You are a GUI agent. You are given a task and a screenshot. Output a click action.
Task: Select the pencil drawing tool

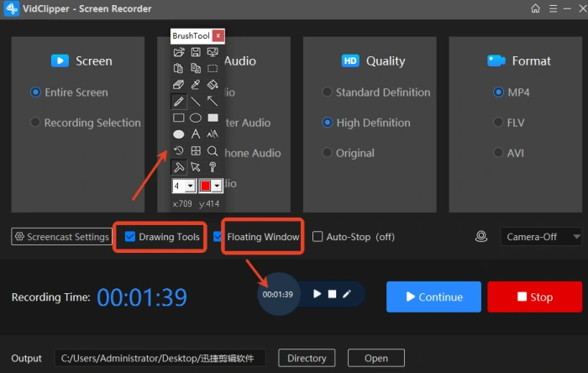coord(178,101)
